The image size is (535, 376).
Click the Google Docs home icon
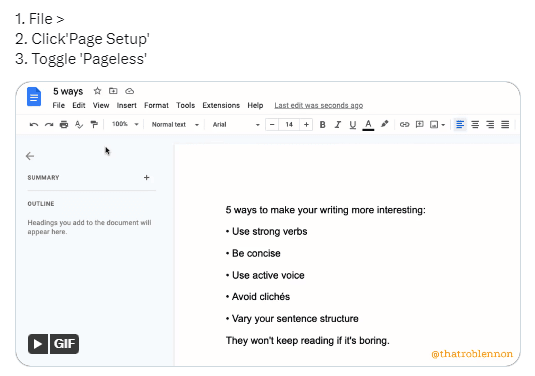[x=34, y=97]
